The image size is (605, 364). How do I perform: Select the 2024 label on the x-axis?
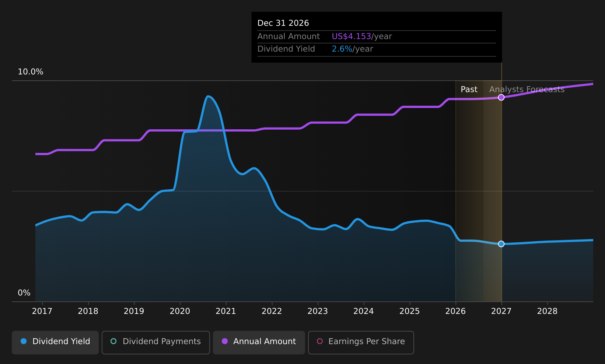(x=364, y=311)
